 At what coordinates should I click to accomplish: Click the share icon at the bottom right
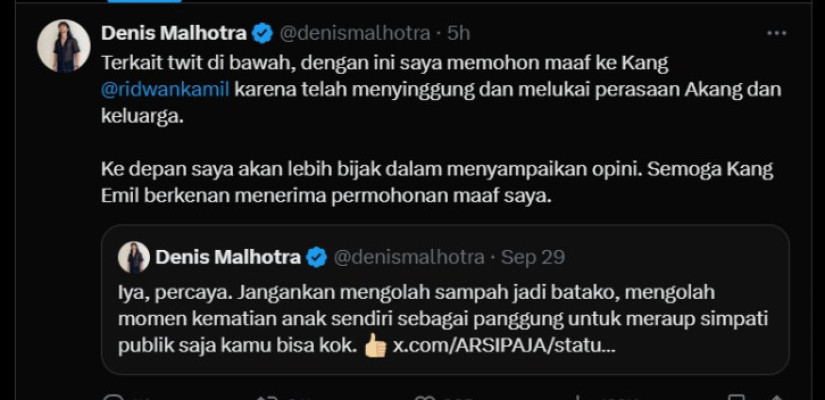click(x=776, y=396)
